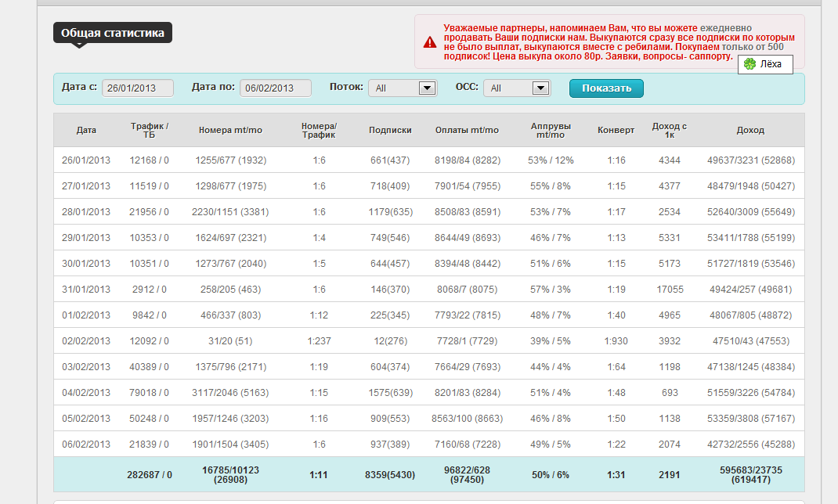This screenshot has height=504, width=838.
Task: Click the Подписки column header
Action: [390, 130]
